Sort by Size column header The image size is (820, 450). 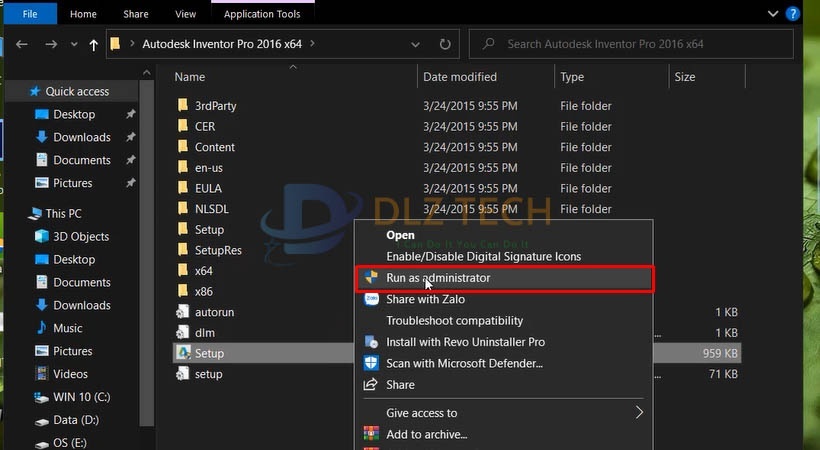[685, 77]
